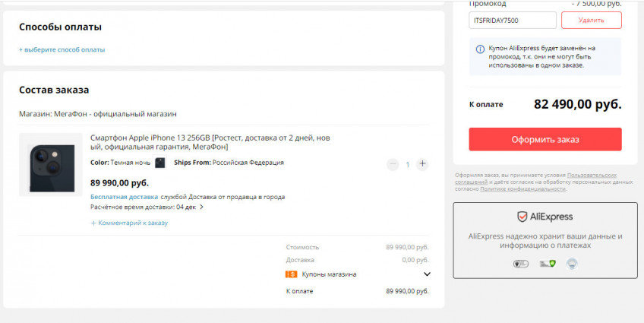Viewport: 644px width, 323px height.
Task: Click the green shield security badge
Action: 547,264
